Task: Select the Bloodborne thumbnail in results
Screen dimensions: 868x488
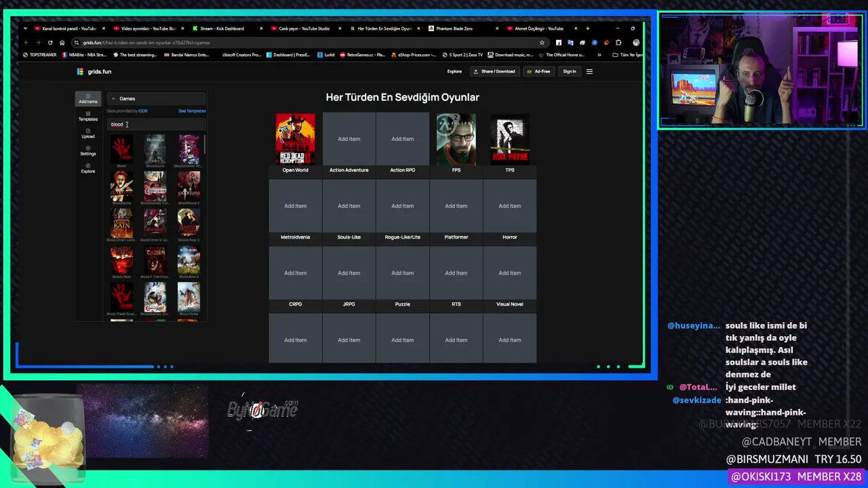Action: 155,149
